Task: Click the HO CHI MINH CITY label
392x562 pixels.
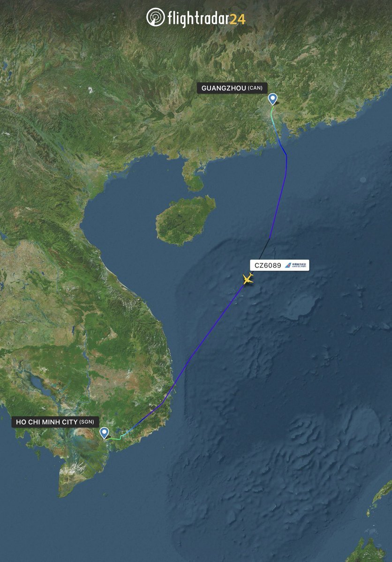Action: [x=47, y=422]
